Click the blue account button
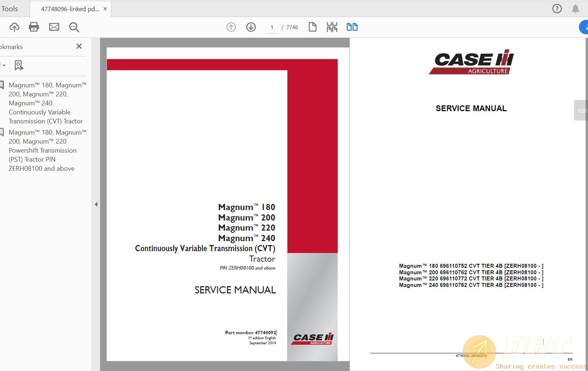The image size is (588, 371). point(584,27)
